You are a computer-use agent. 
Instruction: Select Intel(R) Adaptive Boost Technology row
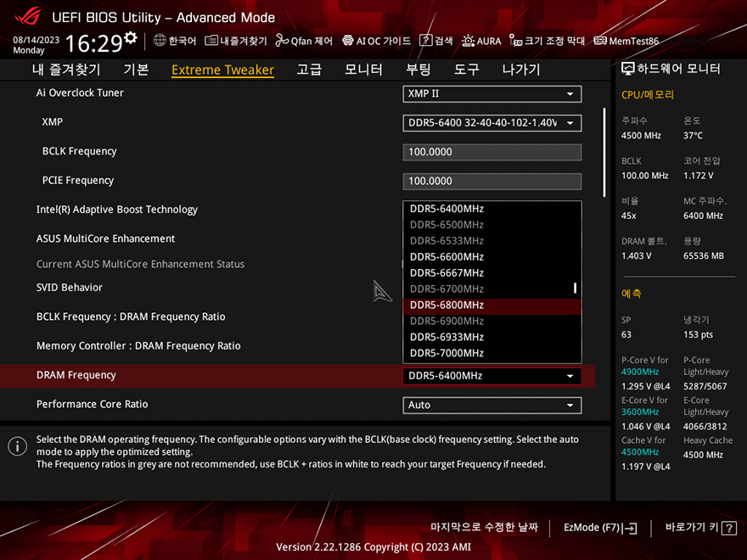(x=117, y=210)
